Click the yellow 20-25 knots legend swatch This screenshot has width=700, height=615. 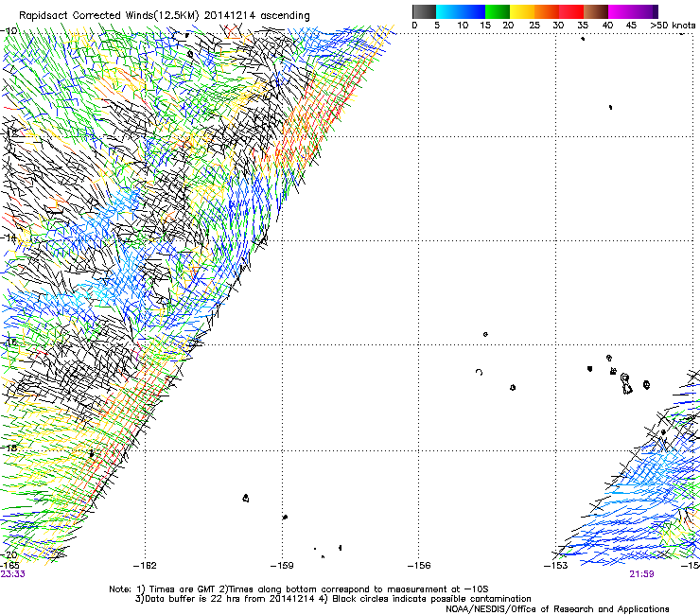pos(522,11)
